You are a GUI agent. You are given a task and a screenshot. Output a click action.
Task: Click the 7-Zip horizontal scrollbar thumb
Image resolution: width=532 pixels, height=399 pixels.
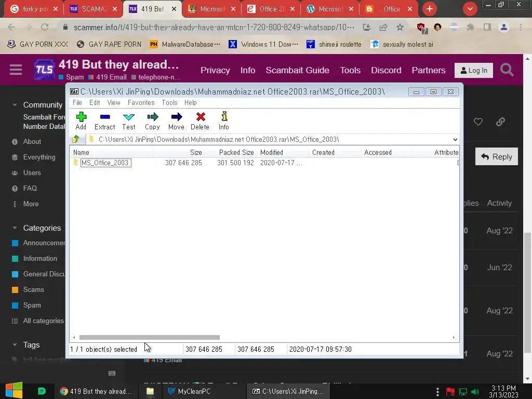(149, 337)
